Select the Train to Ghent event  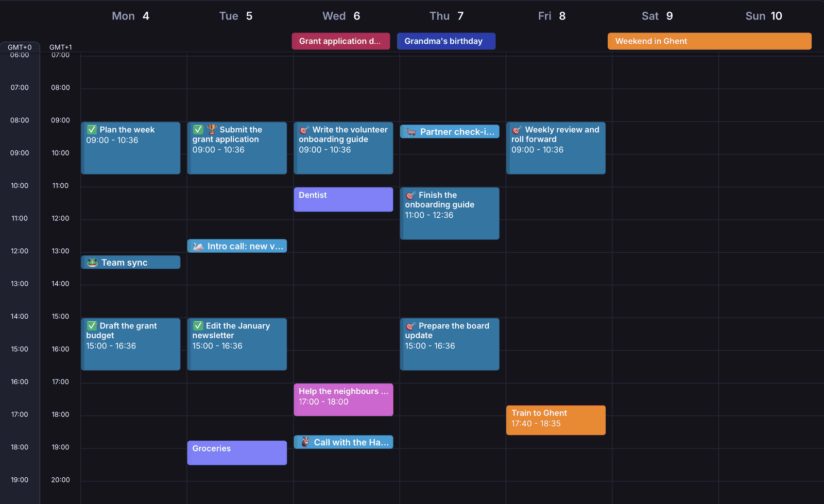[556, 420]
